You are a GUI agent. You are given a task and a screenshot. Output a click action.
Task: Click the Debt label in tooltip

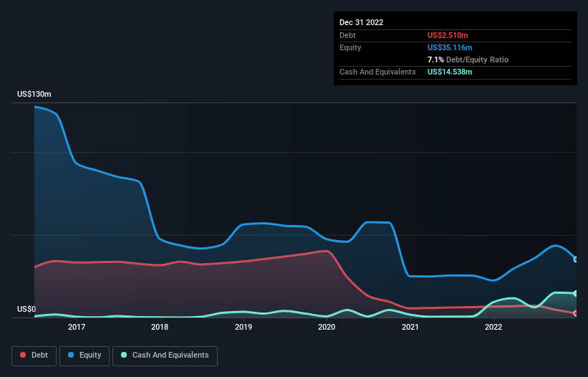pyautogui.click(x=347, y=35)
